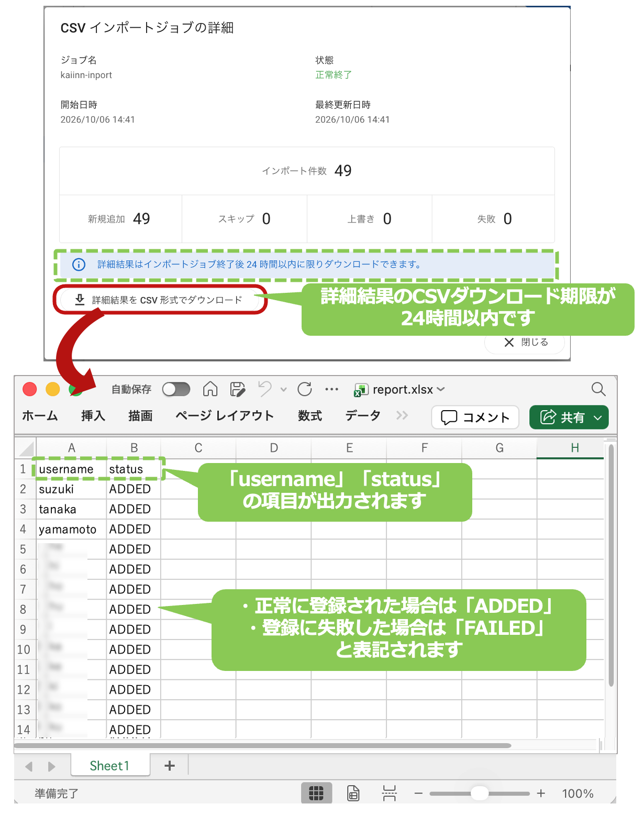Image resolution: width=644 pixels, height=815 pixels.
Task: Switch to Page Break Preview icon
Action: [x=389, y=793]
